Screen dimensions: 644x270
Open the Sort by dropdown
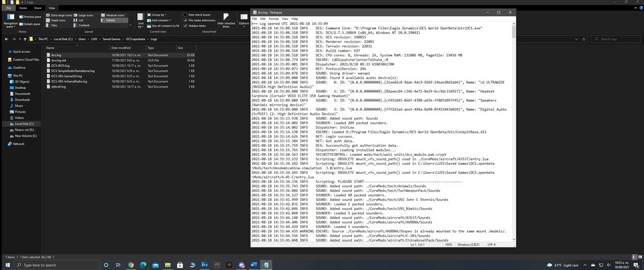point(140,21)
